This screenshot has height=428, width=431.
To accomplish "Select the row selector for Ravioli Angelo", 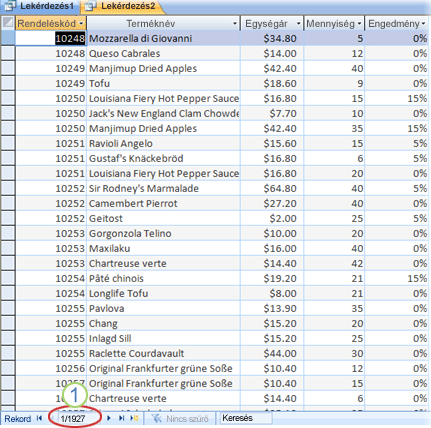I will [8, 143].
